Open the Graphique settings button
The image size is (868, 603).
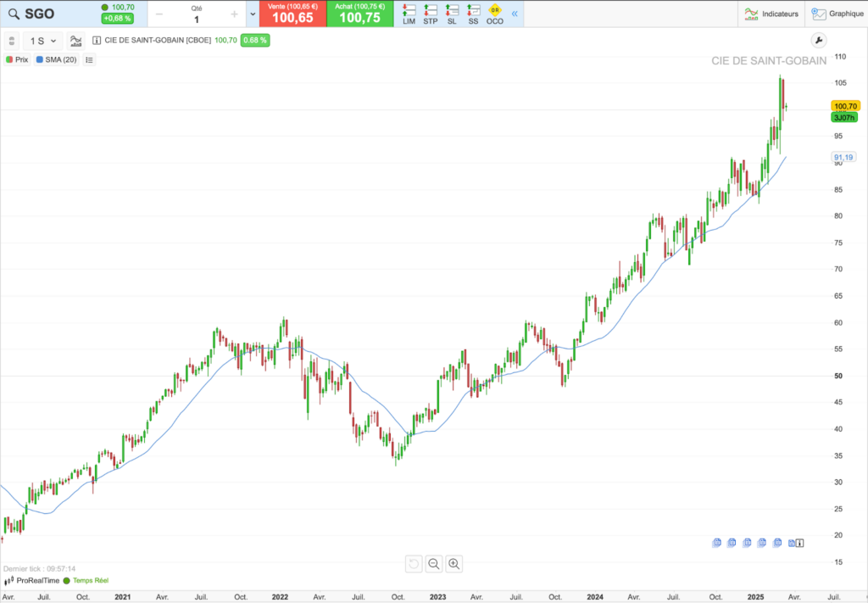[x=837, y=14]
